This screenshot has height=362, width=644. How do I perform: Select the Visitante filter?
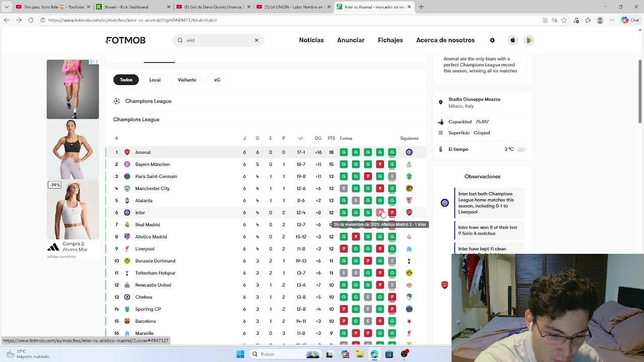pos(187,80)
